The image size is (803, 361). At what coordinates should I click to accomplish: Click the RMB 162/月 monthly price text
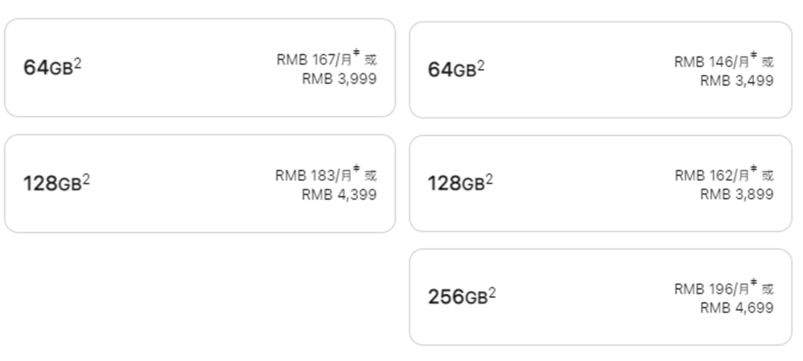pos(712,176)
